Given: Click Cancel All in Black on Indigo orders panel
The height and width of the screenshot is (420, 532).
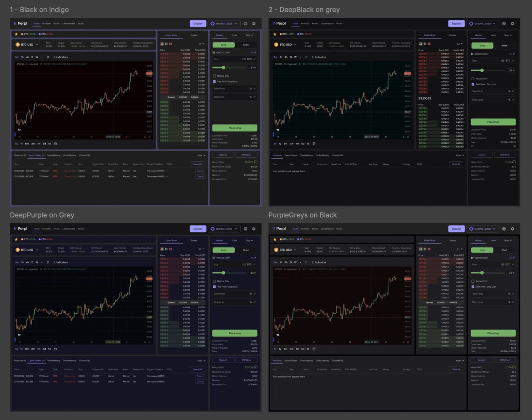Looking at the screenshot, I should coord(197,164).
